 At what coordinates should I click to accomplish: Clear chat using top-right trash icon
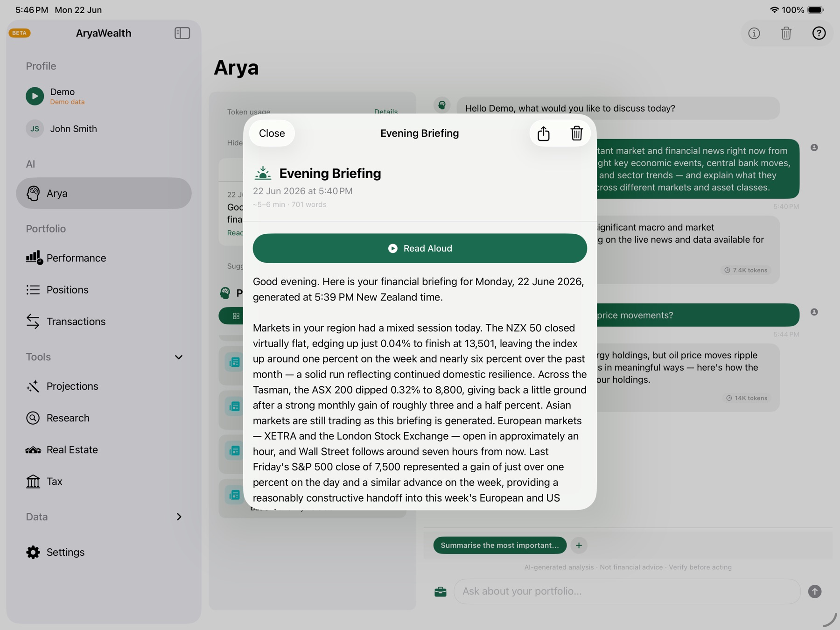tap(786, 33)
